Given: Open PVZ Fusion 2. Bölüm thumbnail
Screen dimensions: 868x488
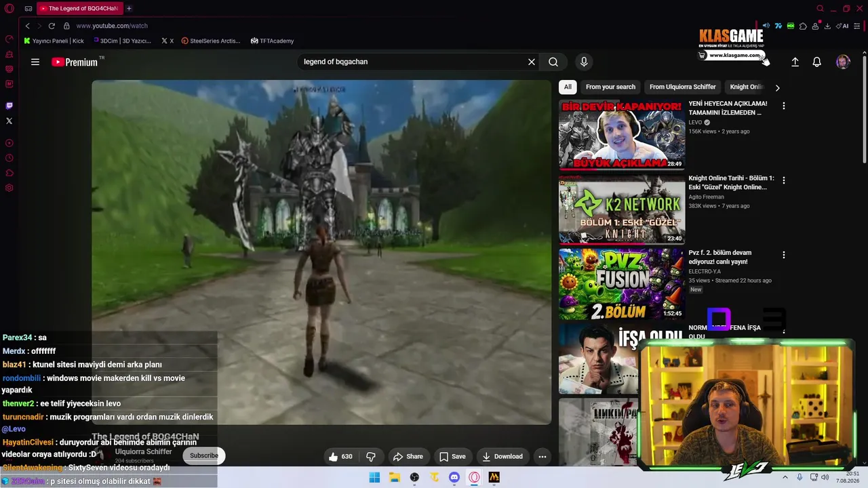Looking at the screenshot, I should (x=622, y=284).
